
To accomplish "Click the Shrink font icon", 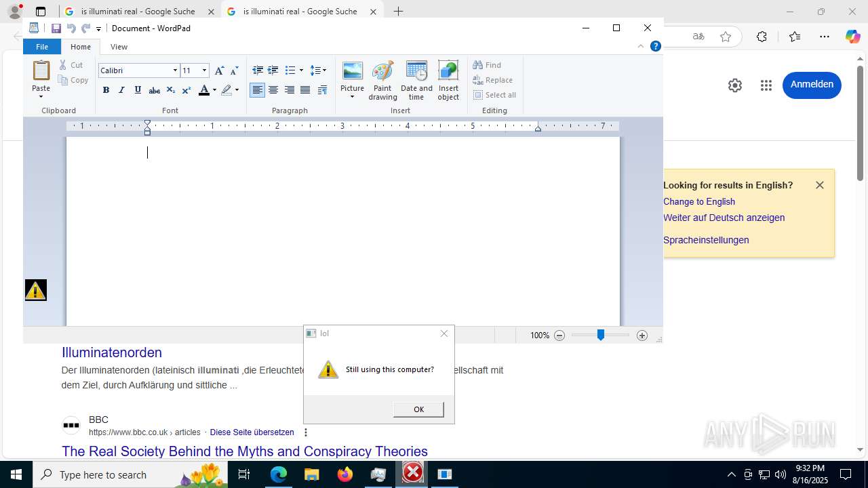I will pyautogui.click(x=235, y=70).
